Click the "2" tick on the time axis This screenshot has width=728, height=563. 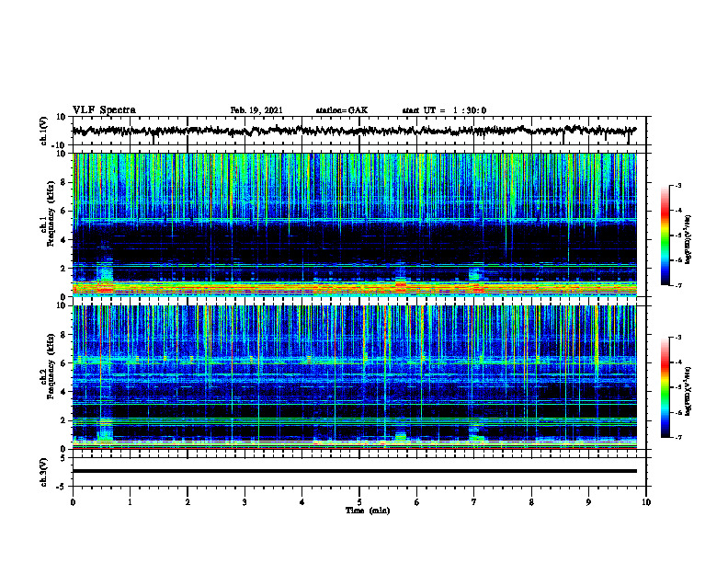click(188, 502)
